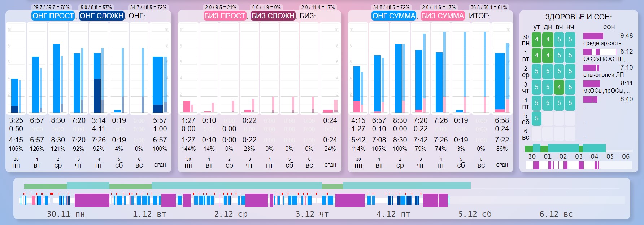Screen dimensions: 644x225
Task: Click timeline date label 30.11 пн
Action: pos(66,214)
